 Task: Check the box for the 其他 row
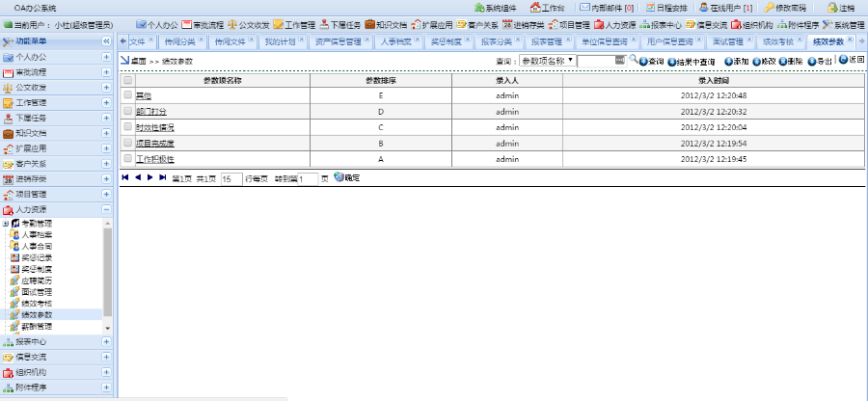[128, 95]
